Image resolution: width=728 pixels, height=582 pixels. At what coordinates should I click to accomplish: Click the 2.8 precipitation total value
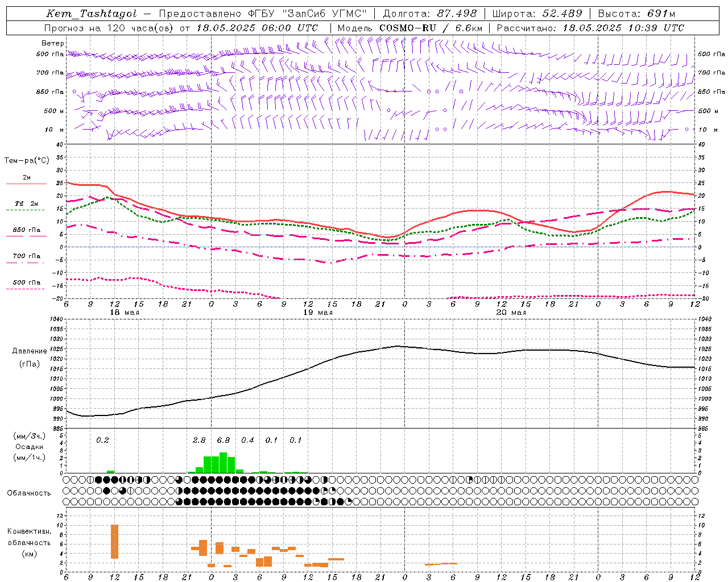[199, 440]
